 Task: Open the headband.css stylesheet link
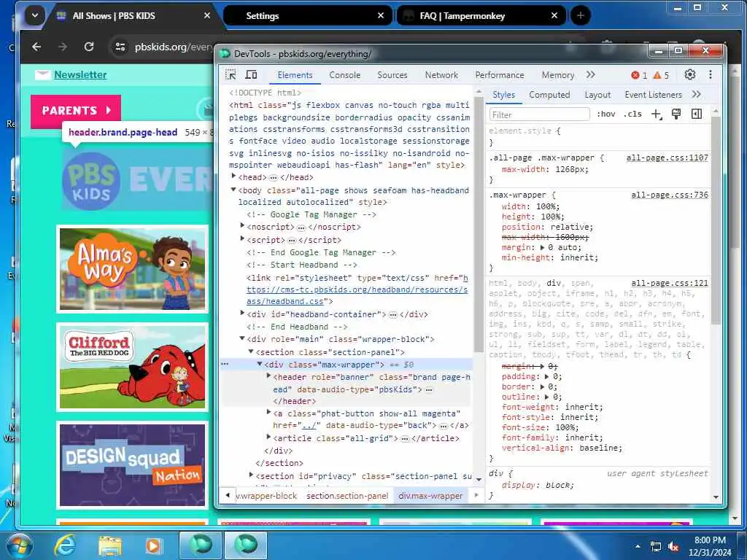click(357, 289)
